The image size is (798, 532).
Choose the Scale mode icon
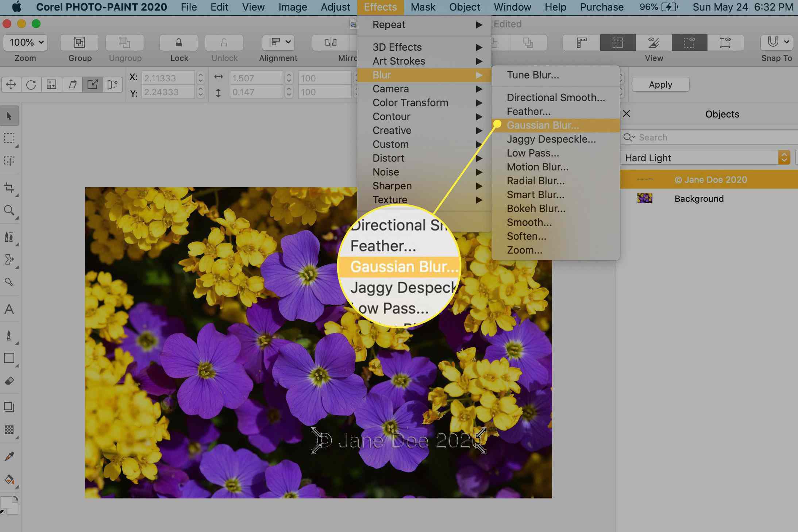(x=51, y=85)
